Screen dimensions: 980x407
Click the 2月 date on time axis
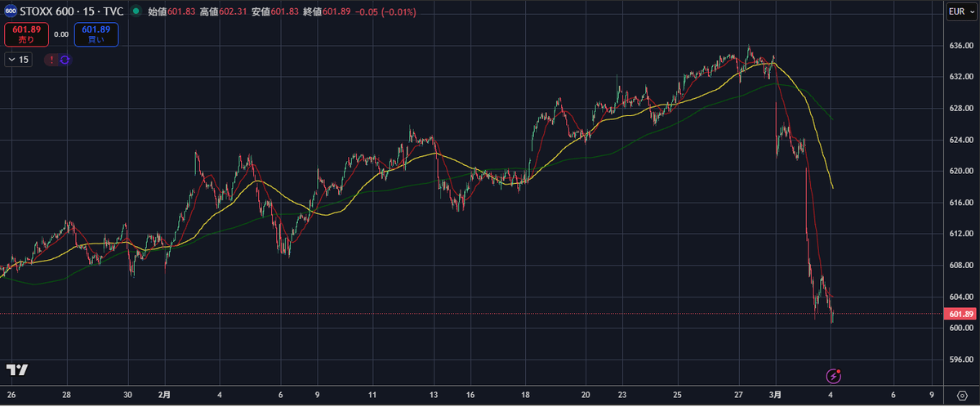coord(165,394)
